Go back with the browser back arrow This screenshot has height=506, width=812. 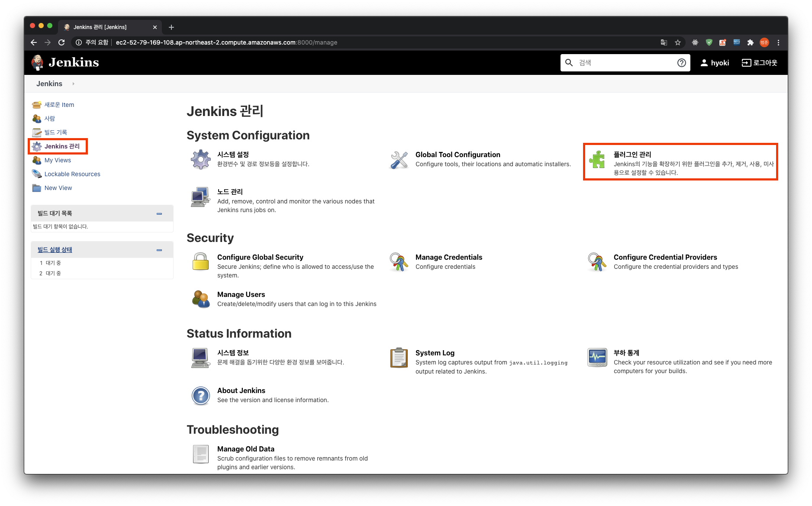pos(34,42)
